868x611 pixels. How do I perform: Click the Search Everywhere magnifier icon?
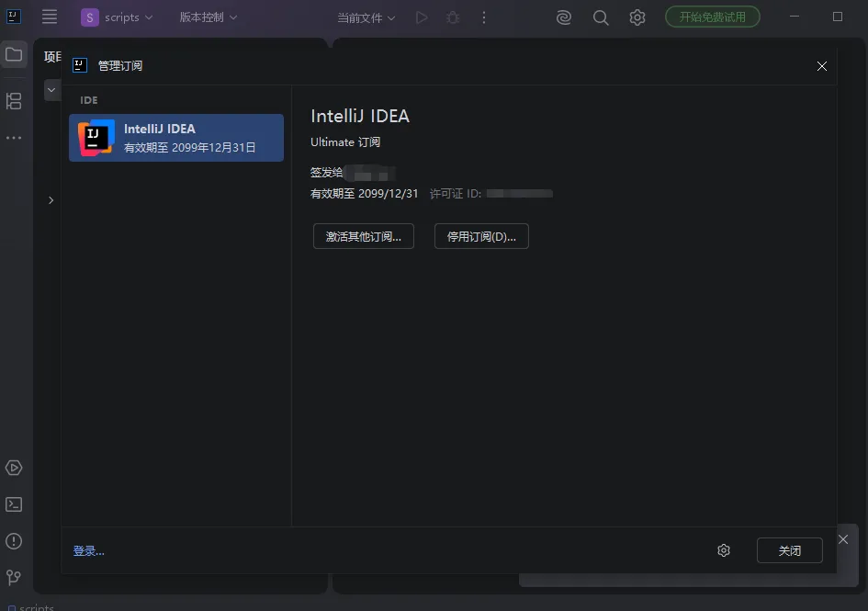click(601, 17)
